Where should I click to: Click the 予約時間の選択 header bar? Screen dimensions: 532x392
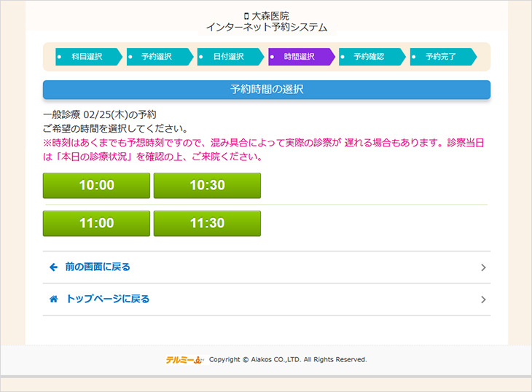[x=267, y=90]
